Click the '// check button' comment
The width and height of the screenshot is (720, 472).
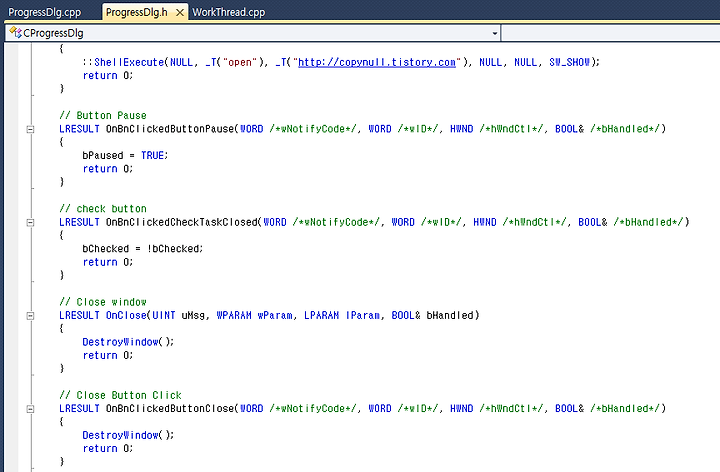tap(103, 209)
